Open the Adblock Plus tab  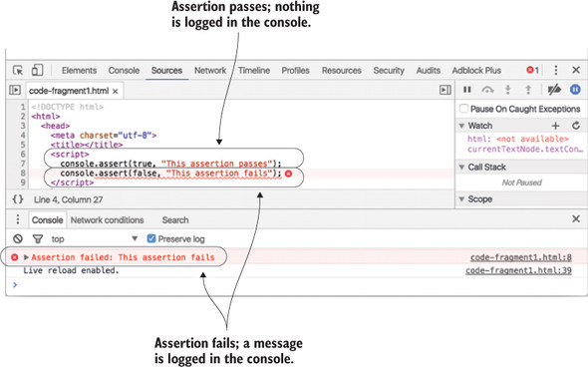(x=476, y=70)
